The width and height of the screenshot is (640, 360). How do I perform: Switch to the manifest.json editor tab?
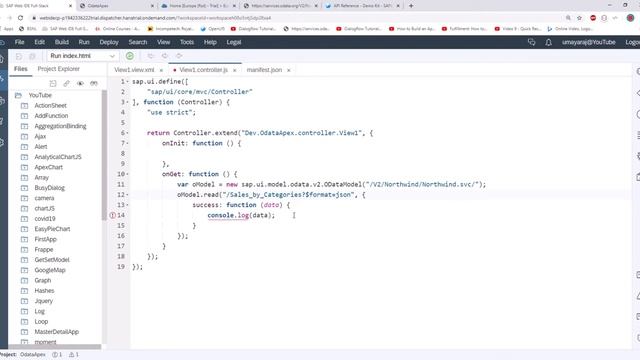264,70
